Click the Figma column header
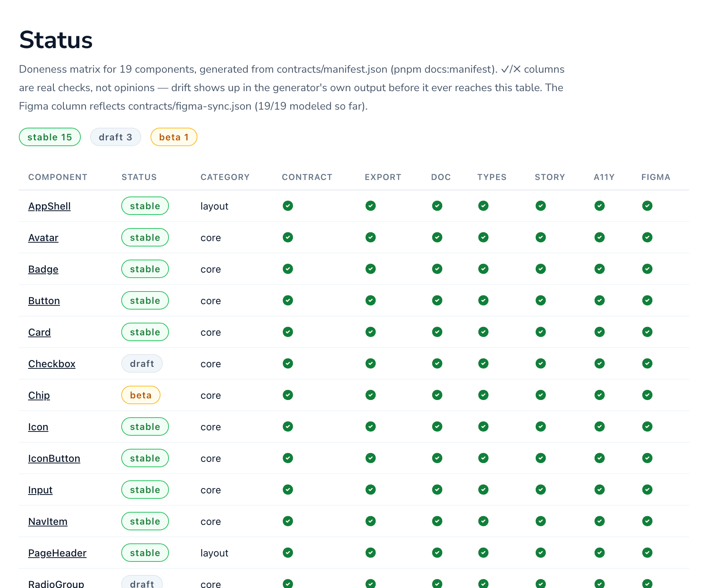Screen dimensions: 702x588 (656, 177)
